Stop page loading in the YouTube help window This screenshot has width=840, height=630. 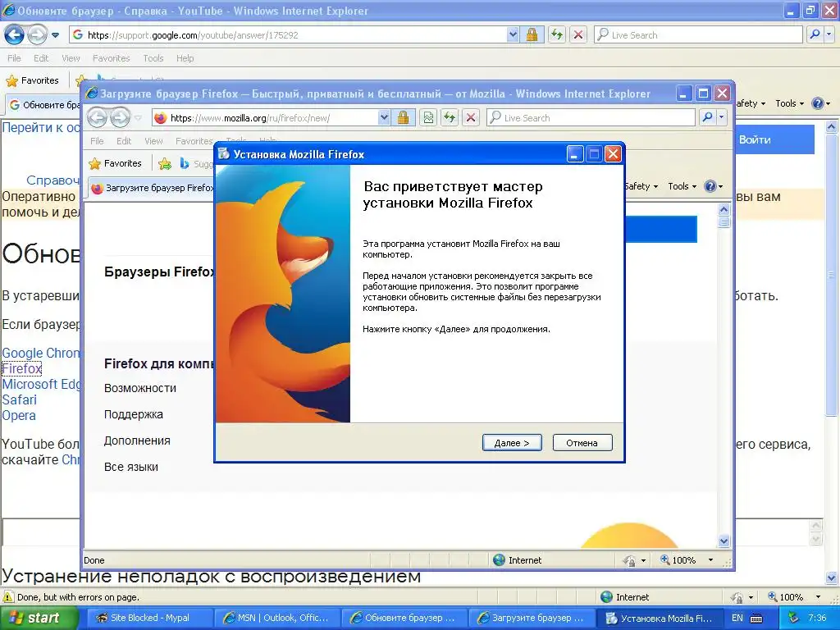578,34
